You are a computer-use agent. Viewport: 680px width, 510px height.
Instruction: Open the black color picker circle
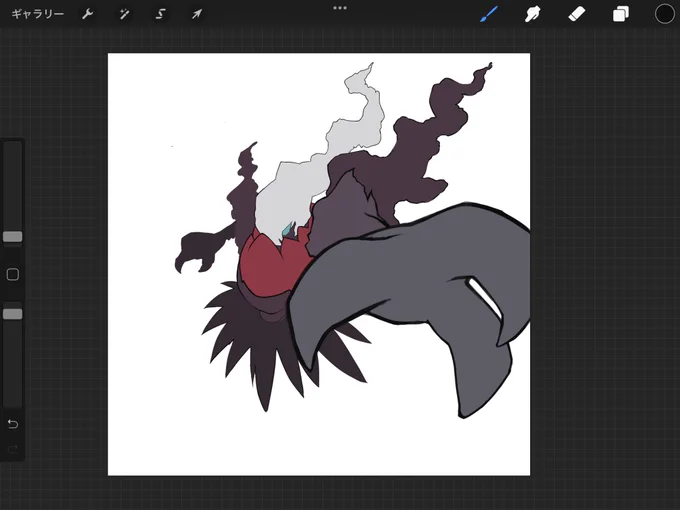(664, 14)
